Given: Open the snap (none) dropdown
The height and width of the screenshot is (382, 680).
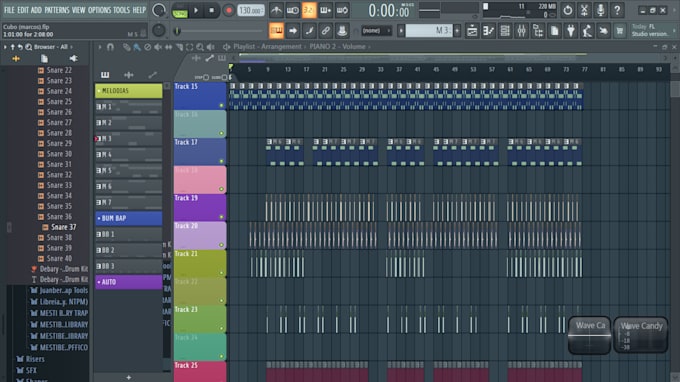Looking at the screenshot, I should (376, 31).
